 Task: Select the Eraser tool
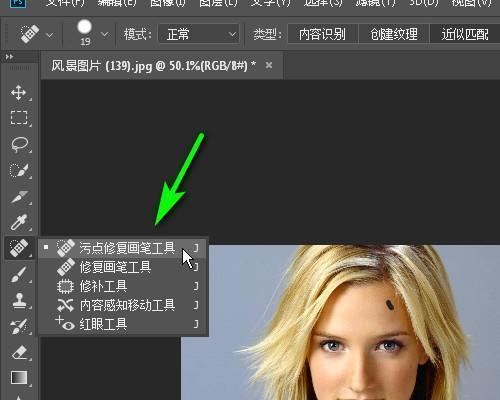[19, 352]
